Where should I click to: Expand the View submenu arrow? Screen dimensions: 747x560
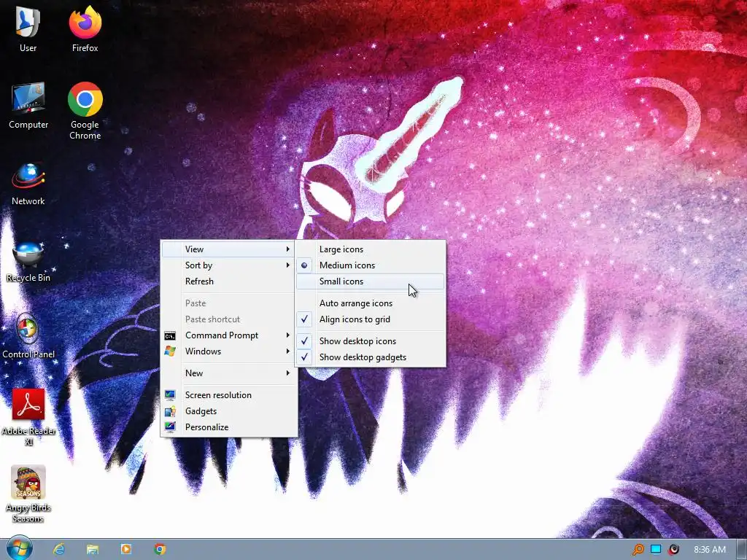[287, 249]
